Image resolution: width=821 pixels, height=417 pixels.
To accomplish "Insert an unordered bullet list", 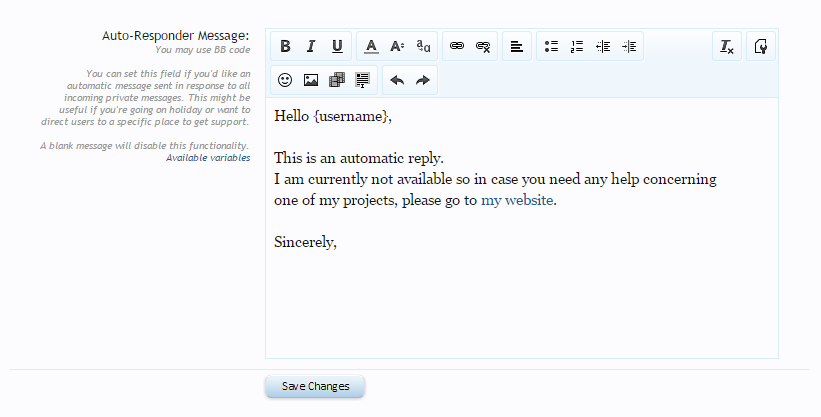I will click(x=551, y=46).
